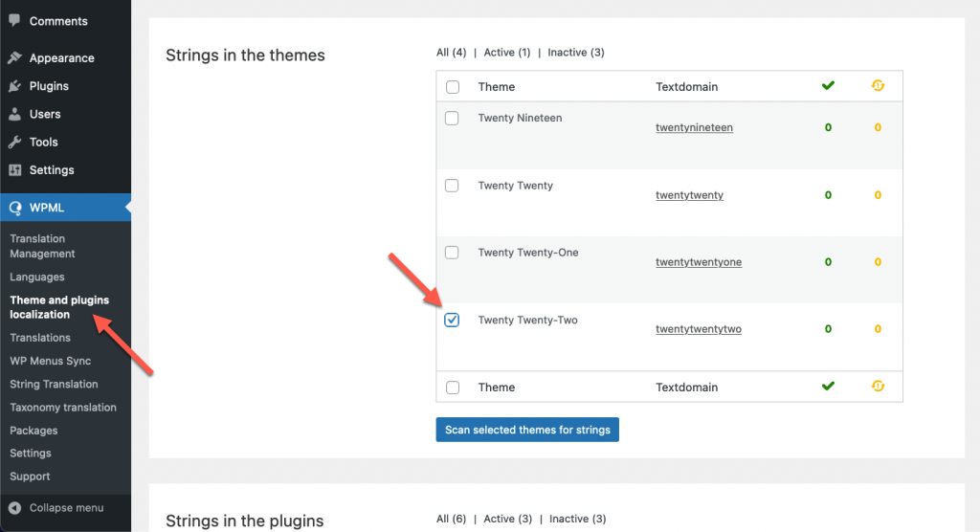The height and width of the screenshot is (532, 980).
Task: Click the orange needs-update column header icon
Action: click(878, 86)
